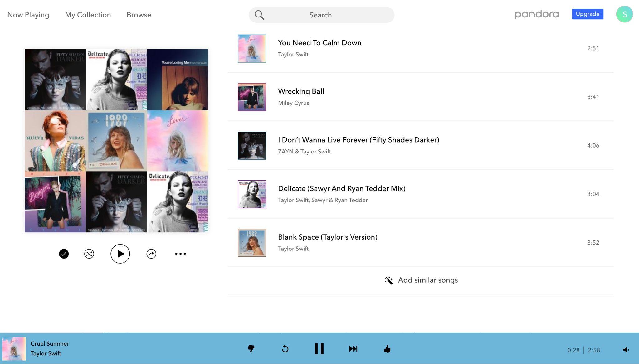Open the Now Playing tab
Screen dimensions: 639x364
pos(28,15)
